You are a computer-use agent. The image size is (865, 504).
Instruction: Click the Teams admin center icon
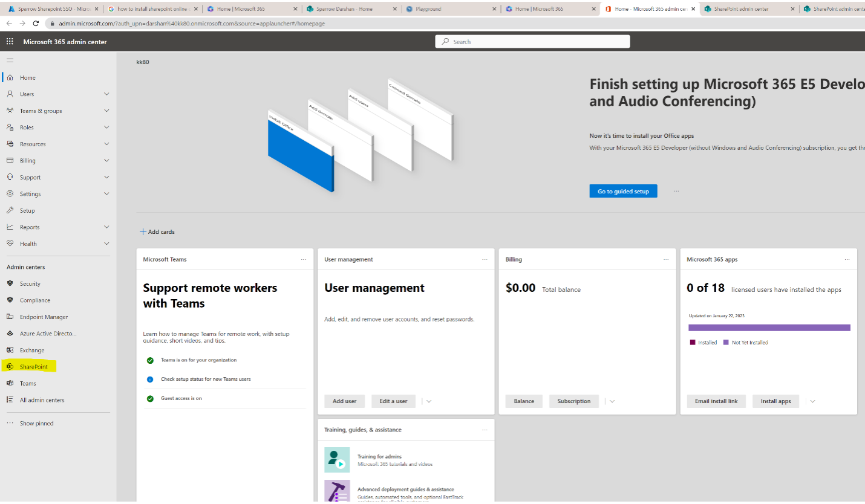pos(10,383)
